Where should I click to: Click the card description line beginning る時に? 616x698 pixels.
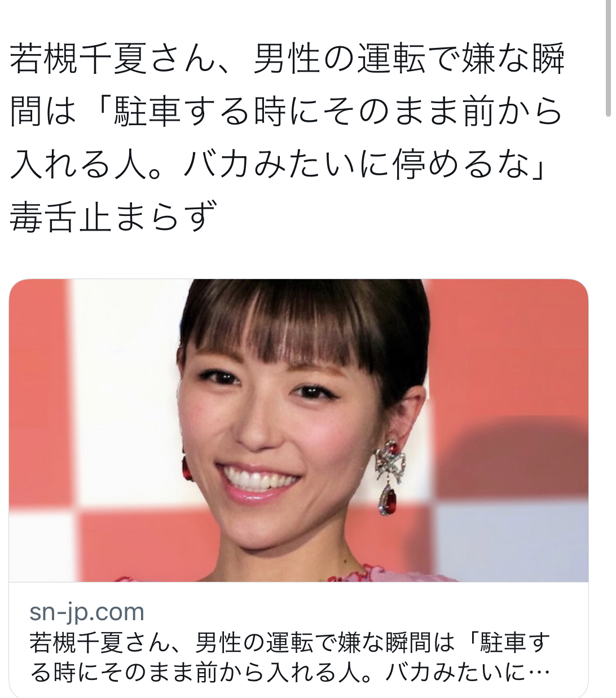click(289, 672)
